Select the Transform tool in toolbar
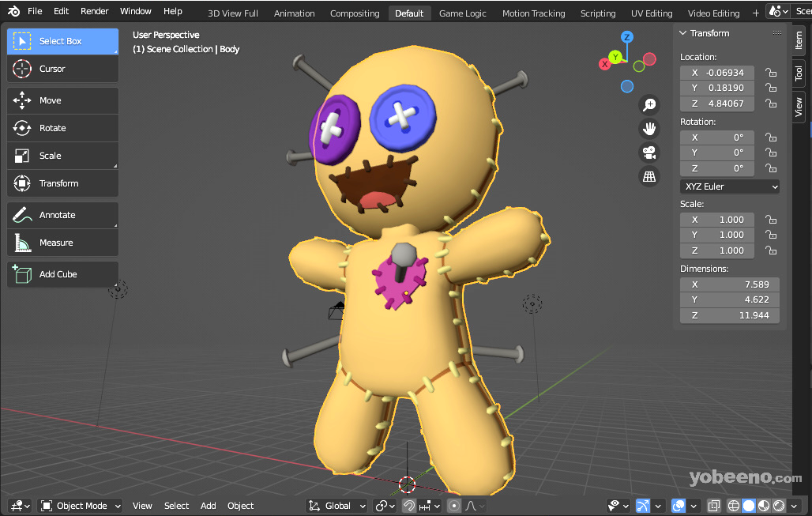 [x=62, y=183]
